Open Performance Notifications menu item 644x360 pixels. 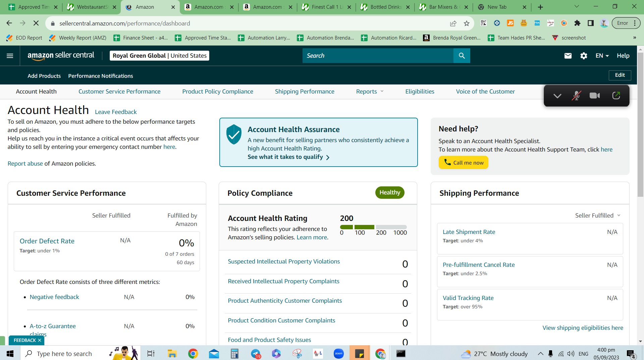[101, 76]
